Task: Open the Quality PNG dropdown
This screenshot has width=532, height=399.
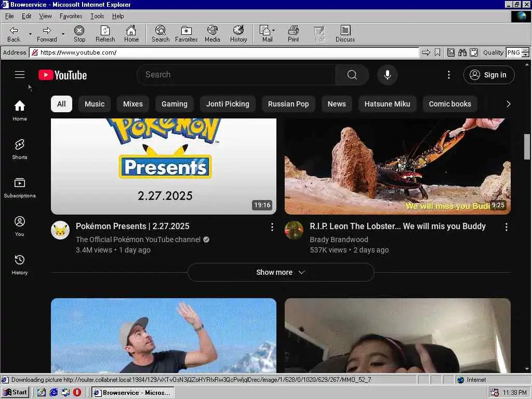Action: coord(525,52)
